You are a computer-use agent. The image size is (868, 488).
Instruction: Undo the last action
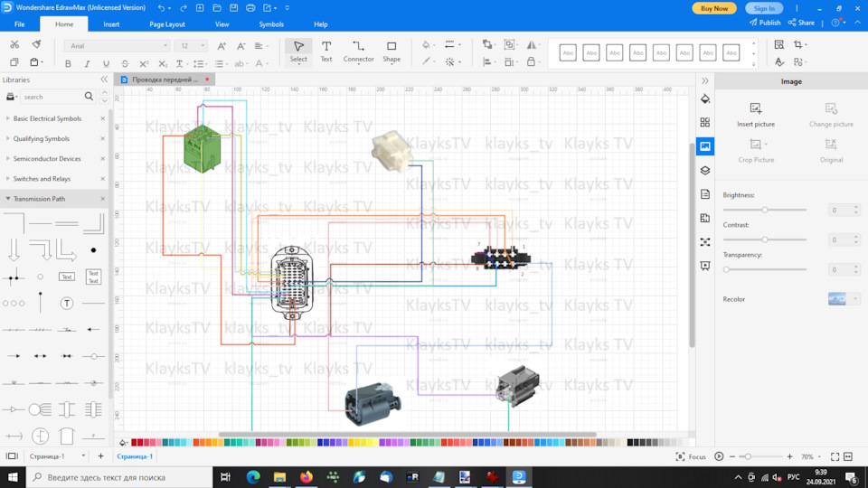(161, 8)
